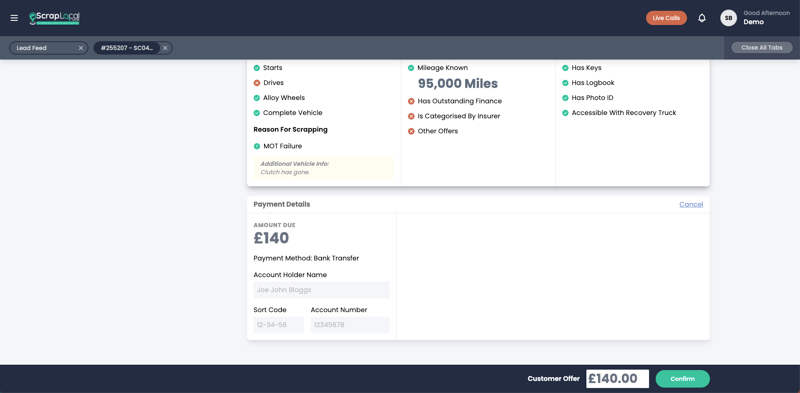The width and height of the screenshot is (800, 393).
Task: Click the tick icon beside Has Photo ID
Action: (565, 98)
